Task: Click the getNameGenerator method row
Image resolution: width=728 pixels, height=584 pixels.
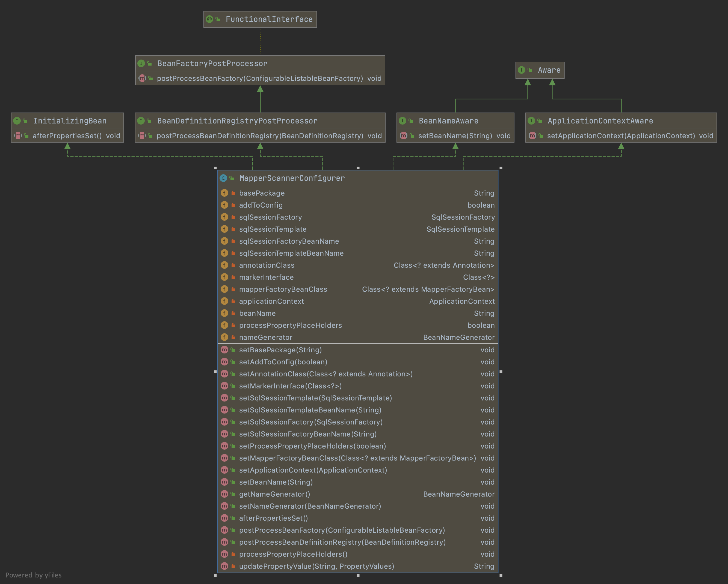Action: tap(274, 494)
